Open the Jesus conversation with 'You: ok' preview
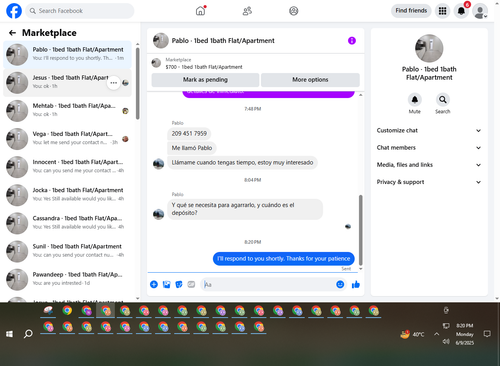The width and height of the screenshot is (500, 366). point(67,82)
